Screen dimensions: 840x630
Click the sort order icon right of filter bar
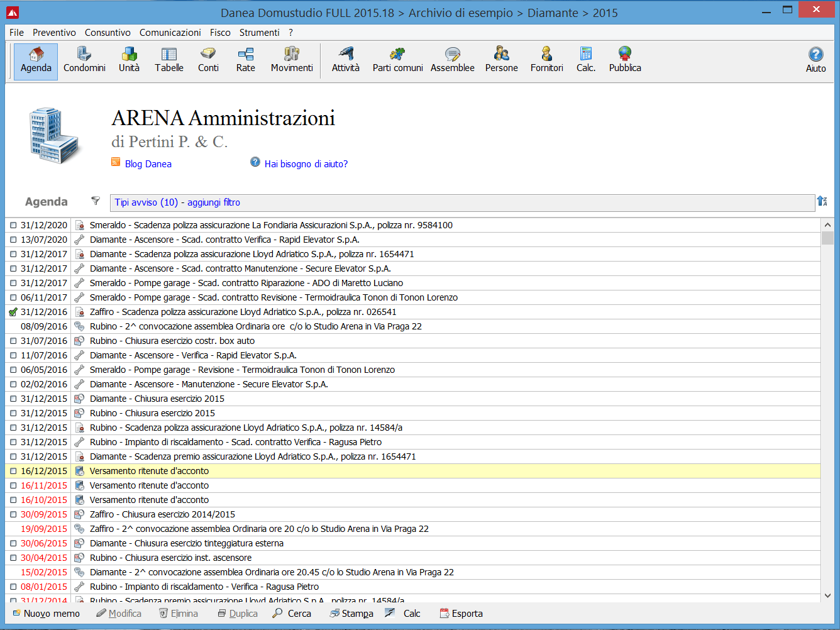[x=822, y=201]
